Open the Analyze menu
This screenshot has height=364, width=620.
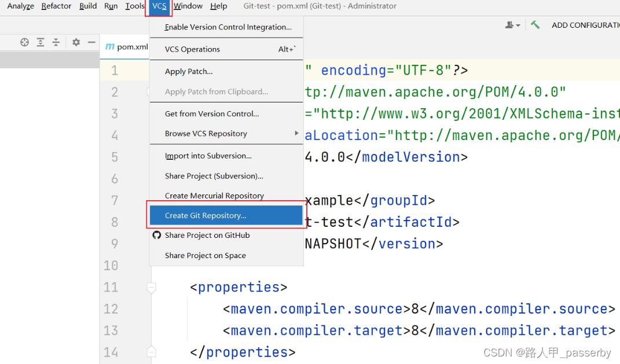point(21,6)
